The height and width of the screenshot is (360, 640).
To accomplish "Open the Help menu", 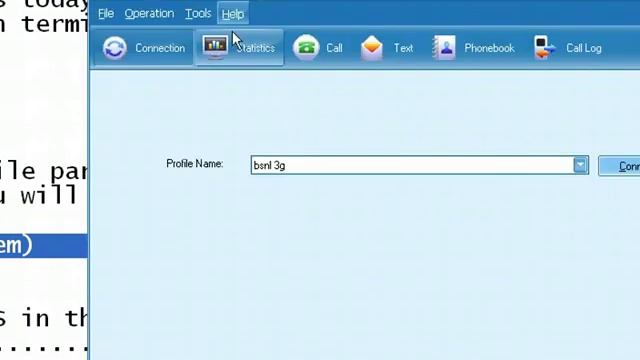I will click(233, 14).
